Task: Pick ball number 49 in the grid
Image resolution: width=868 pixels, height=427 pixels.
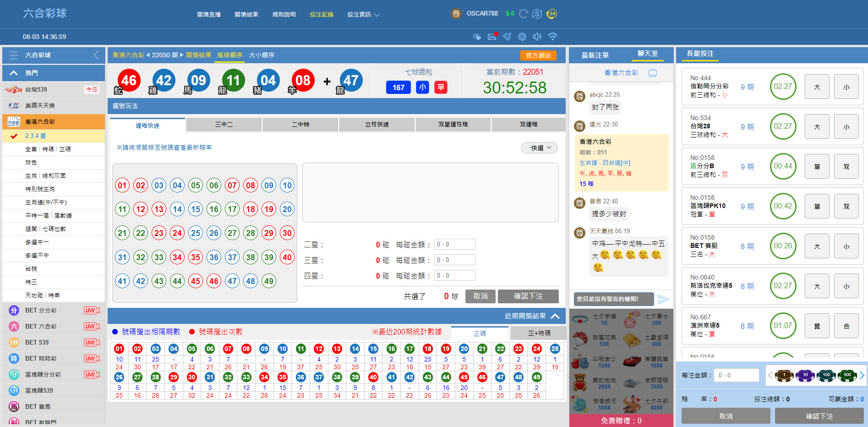Action: [x=269, y=281]
